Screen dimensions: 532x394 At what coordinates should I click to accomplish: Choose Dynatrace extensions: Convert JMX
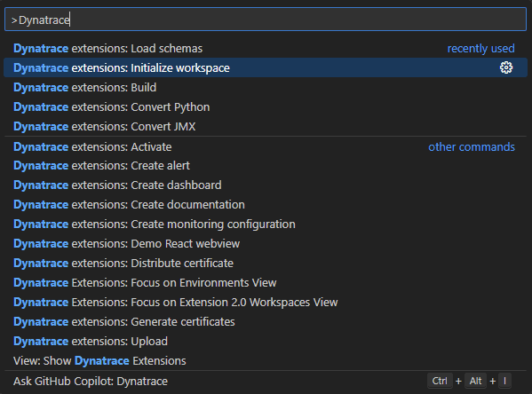click(266, 127)
